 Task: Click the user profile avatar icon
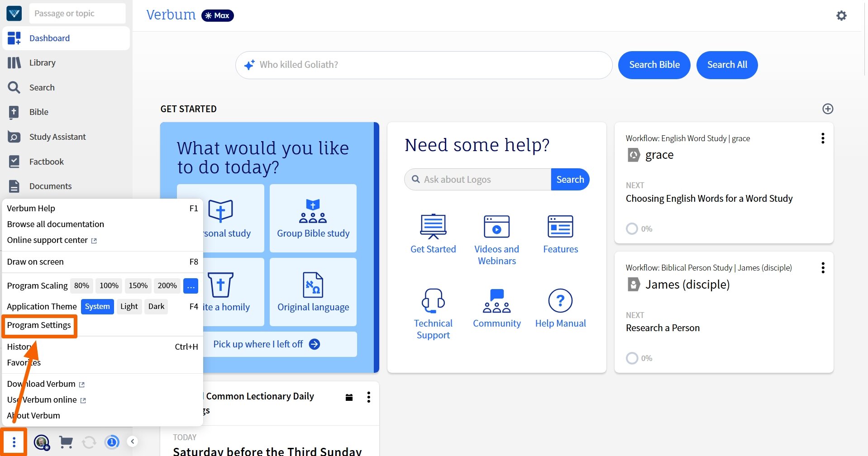(x=42, y=442)
